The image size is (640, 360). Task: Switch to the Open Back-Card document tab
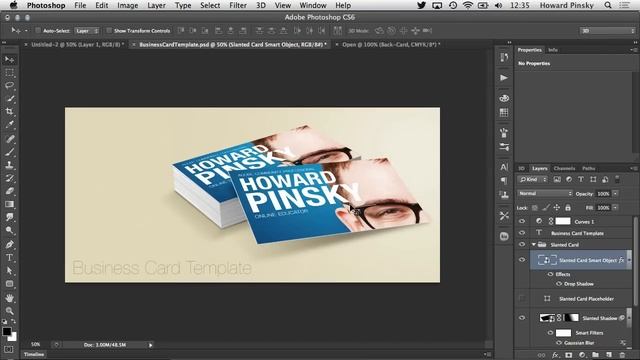click(391, 44)
